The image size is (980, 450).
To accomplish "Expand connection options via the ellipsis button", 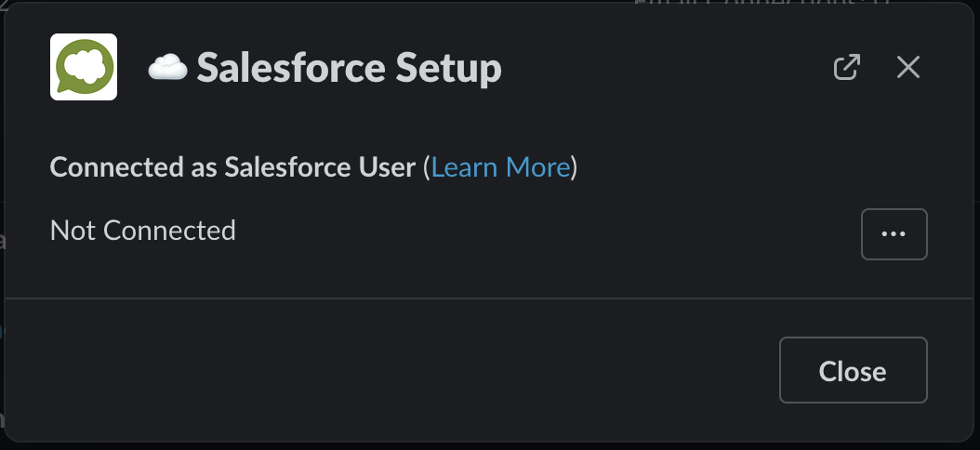I will click(x=894, y=233).
